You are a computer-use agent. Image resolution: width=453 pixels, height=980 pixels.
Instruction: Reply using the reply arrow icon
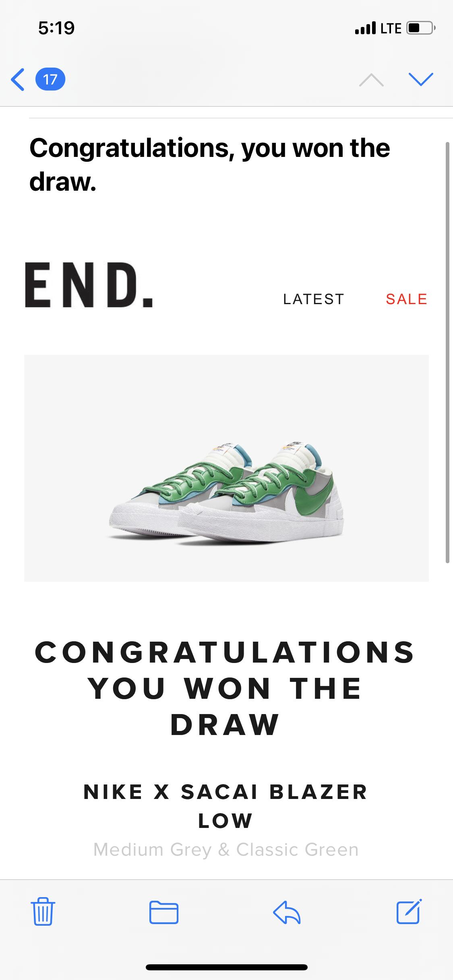[287, 912]
